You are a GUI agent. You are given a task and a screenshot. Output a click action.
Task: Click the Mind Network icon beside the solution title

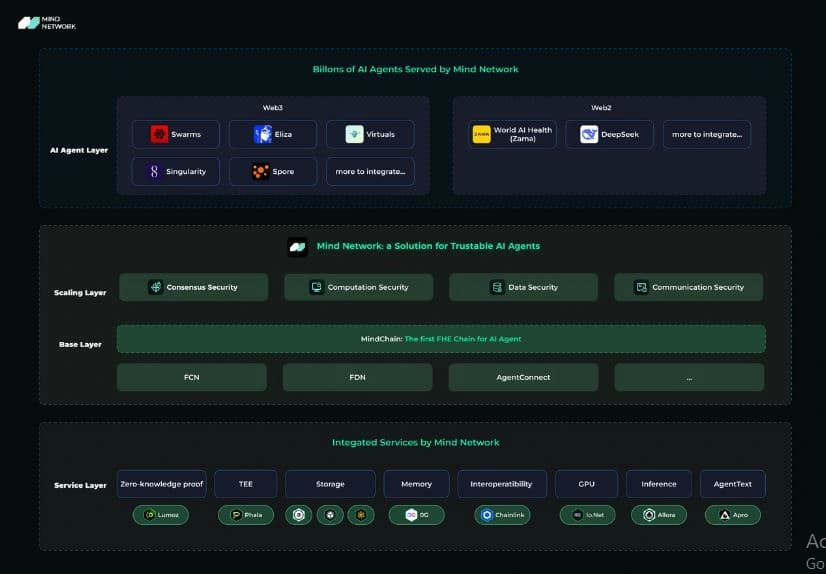pos(298,246)
